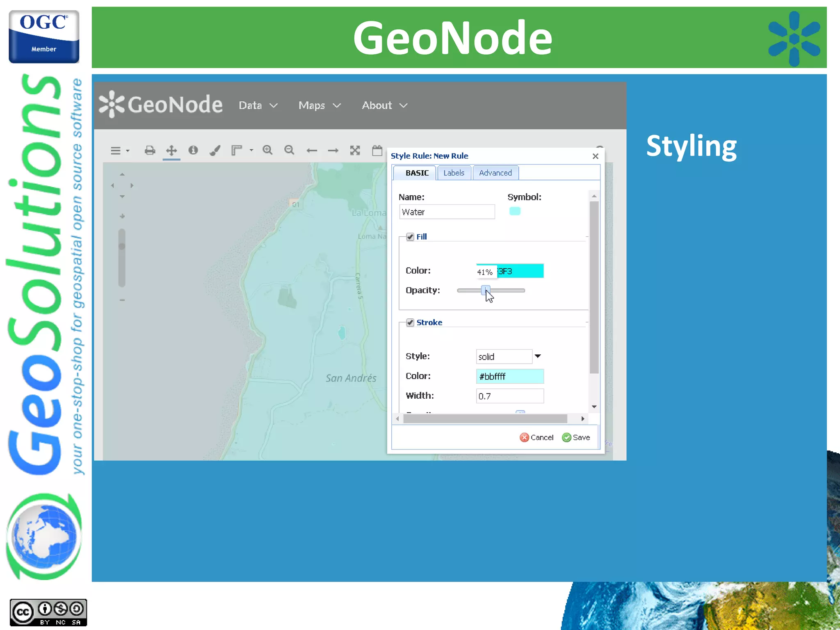Click the stroke Width field
This screenshot has height=630, width=840.
coord(510,396)
